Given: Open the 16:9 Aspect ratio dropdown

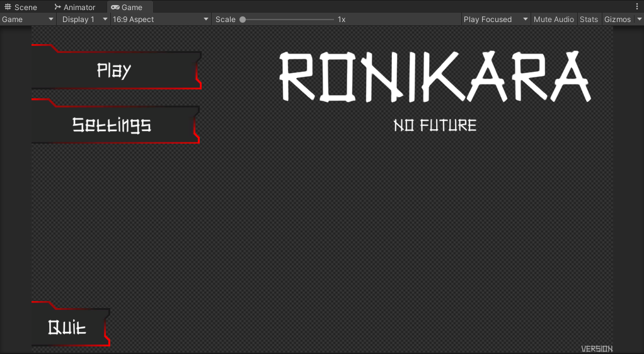Looking at the screenshot, I should tap(161, 20).
